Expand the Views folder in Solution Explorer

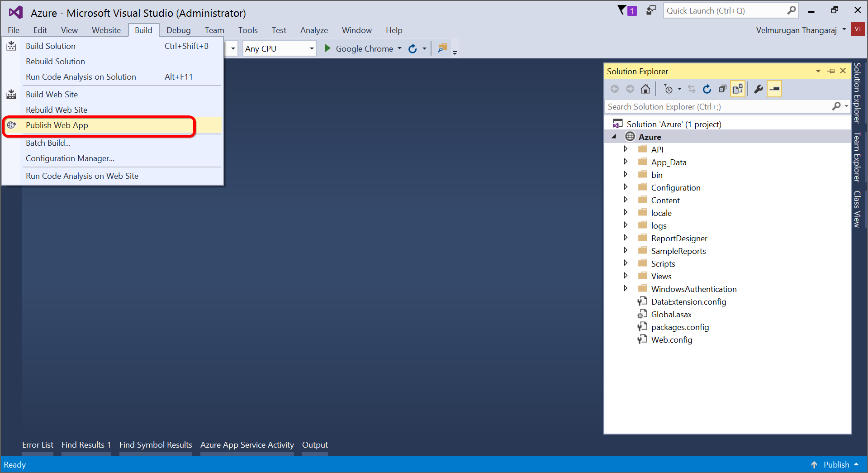tap(626, 276)
